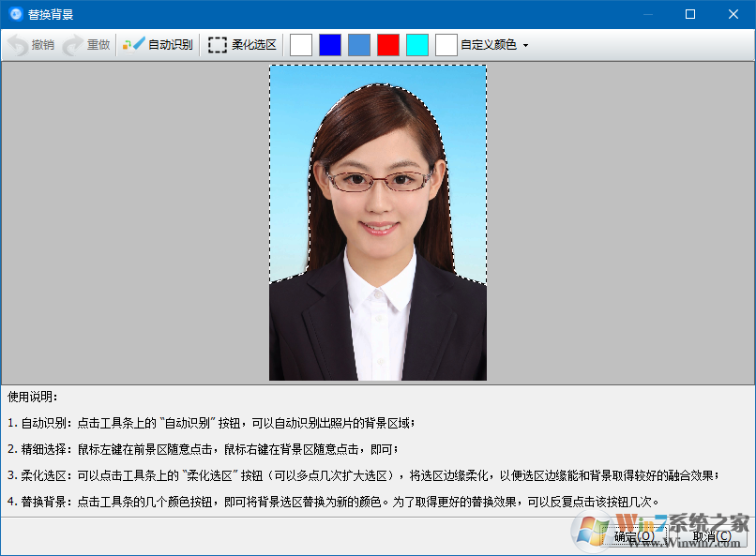Select the deep blue background swatch
The width and height of the screenshot is (756, 556).
(x=329, y=44)
